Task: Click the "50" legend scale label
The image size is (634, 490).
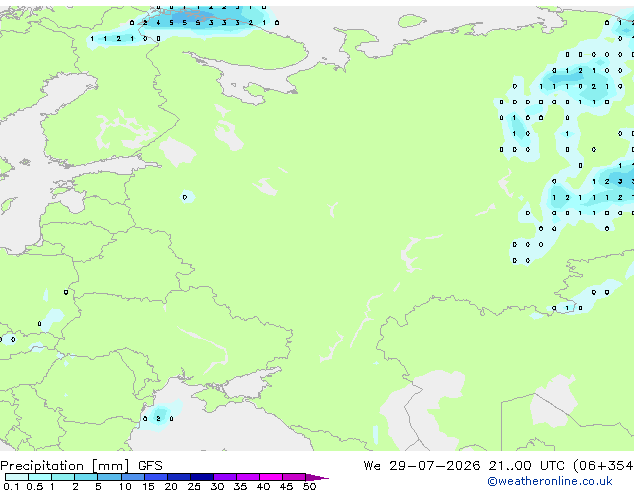Action: tap(309, 486)
